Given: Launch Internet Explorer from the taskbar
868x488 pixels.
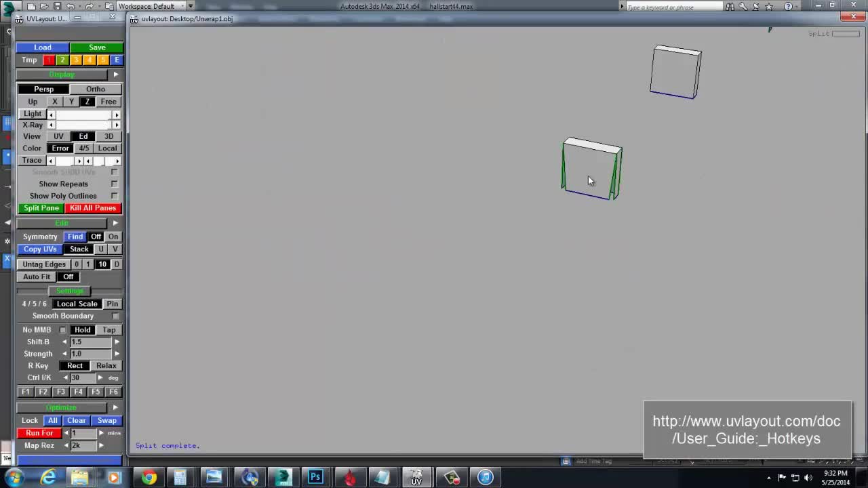Looking at the screenshot, I should pyautogui.click(x=48, y=477).
